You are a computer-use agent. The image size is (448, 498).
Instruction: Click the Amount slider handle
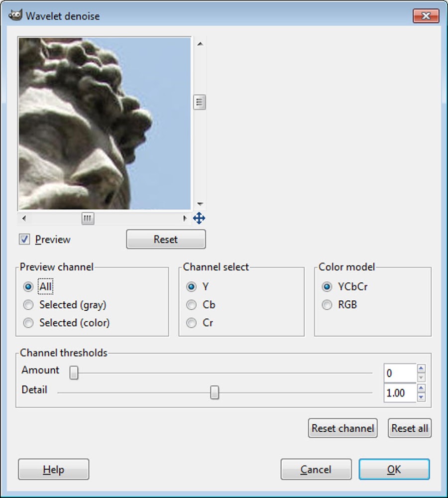tap(74, 373)
